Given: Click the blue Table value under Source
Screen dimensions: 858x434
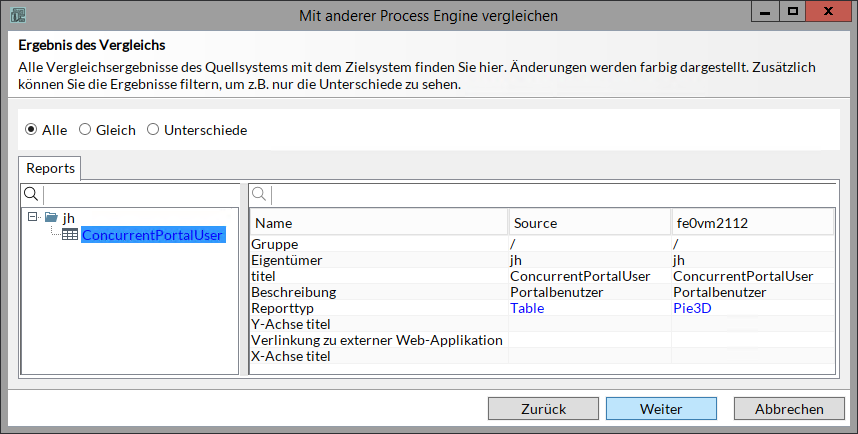Looking at the screenshot, I should (x=527, y=308).
